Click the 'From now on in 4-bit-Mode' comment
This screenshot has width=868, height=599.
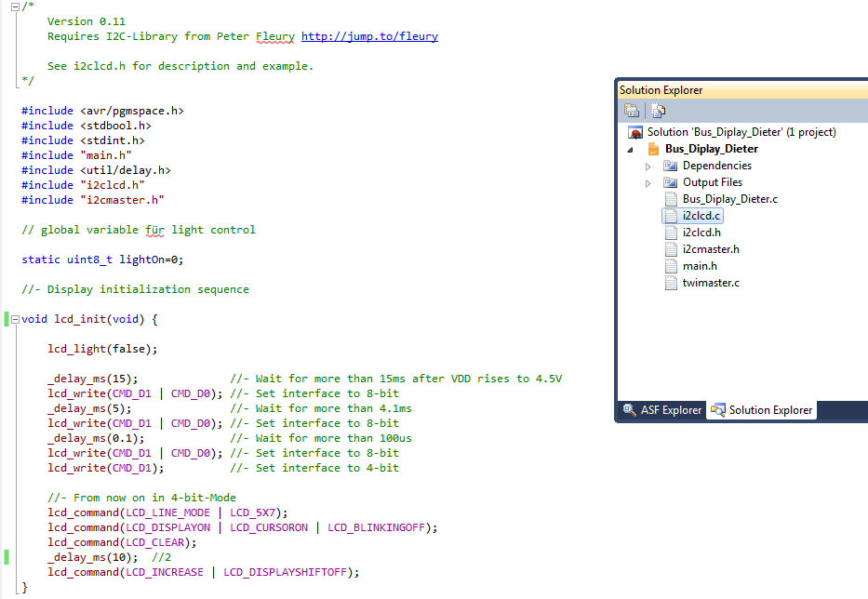click(141, 498)
